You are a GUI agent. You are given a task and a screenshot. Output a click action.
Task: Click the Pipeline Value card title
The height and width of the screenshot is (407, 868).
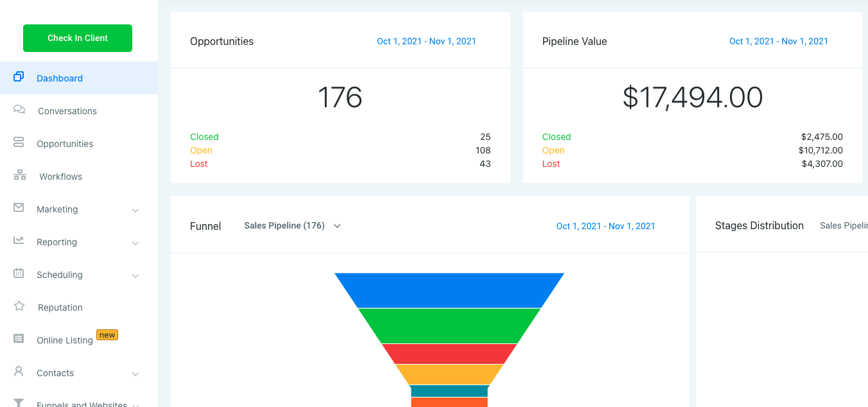tap(575, 41)
